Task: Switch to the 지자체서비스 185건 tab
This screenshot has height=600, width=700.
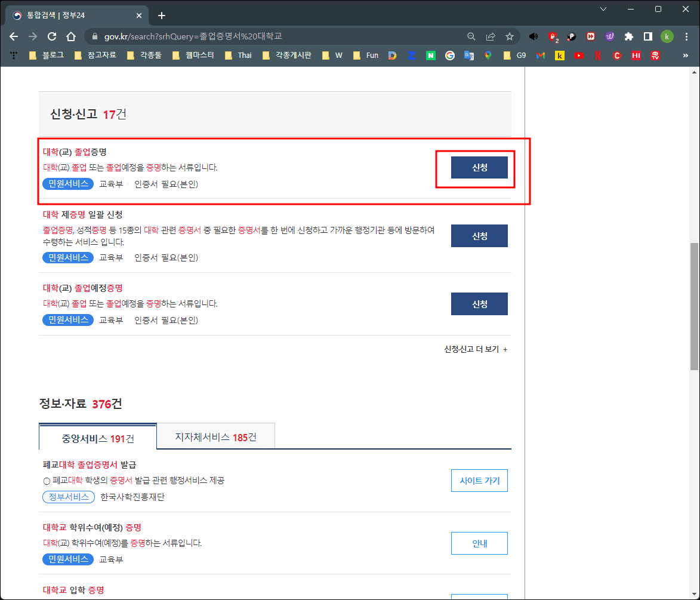Action: pyautogui.click(x=215, y=436)
